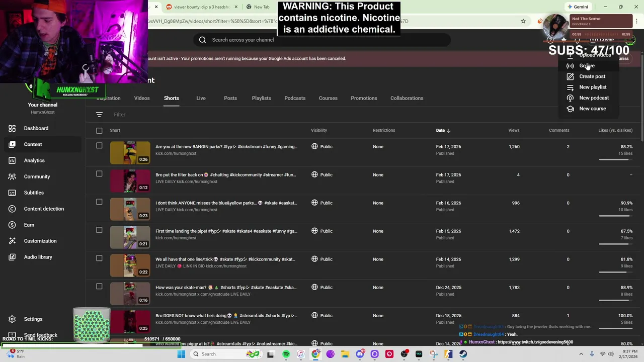The image size is (644, 362).
Task: Click the Content sidebar icon
Action: (x=12, y=144)
